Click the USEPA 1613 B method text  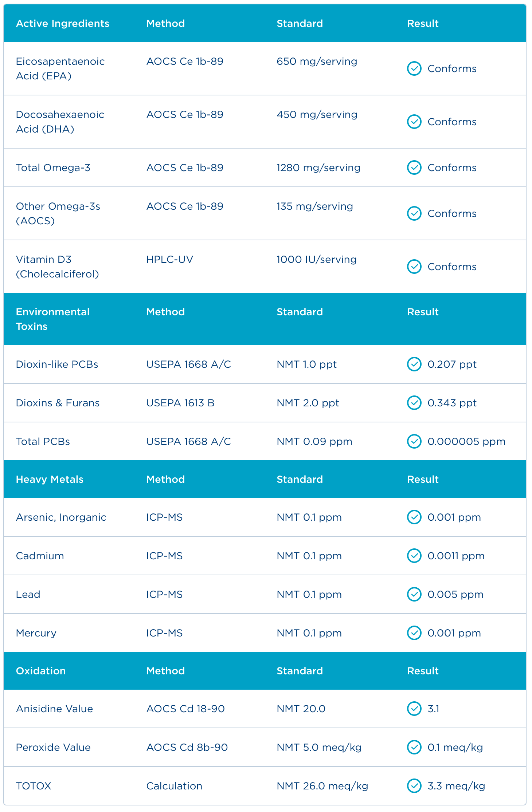pyautogui.click(x=180, y=403)
